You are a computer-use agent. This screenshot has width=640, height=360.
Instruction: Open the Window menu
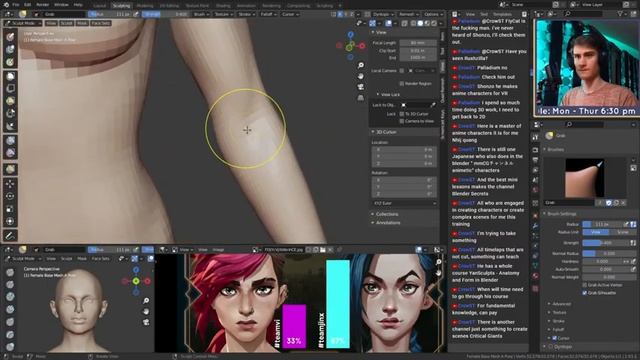pyautogui.click(x=61, y=5)
